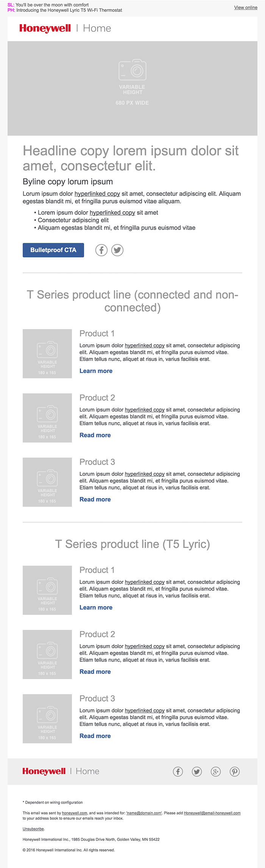Screen dimensions: 265x868
Task: Click hyperlinked copy in the first bullet
Action: click(112, 213)
